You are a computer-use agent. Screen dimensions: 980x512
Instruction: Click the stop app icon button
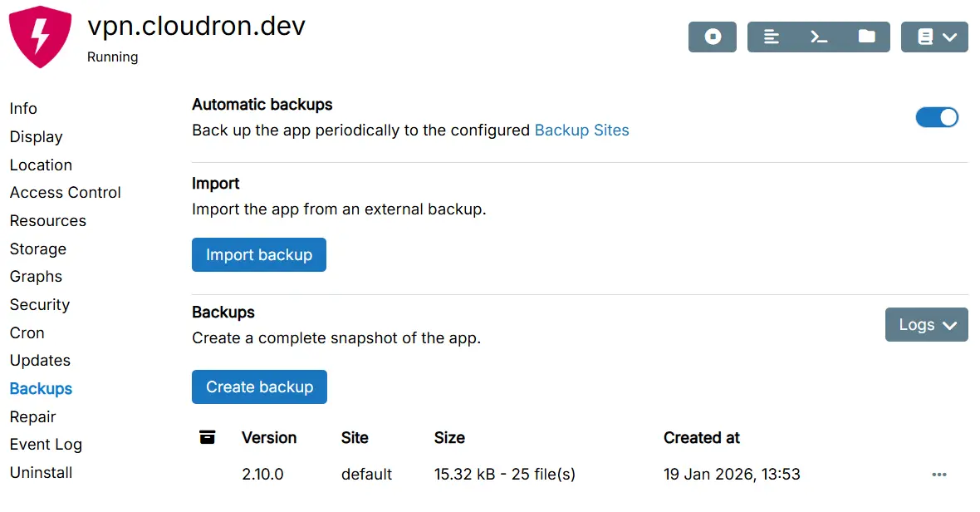point(712,37)
